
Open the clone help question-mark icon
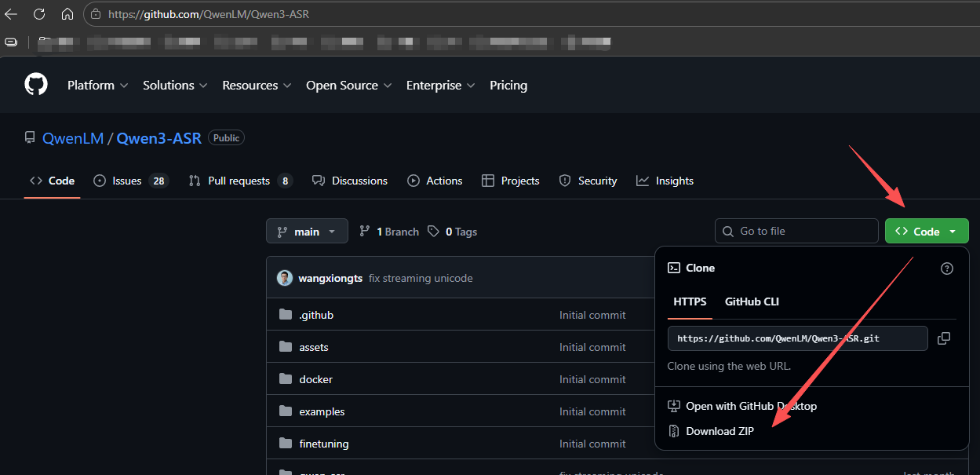(x=947, y=269)
